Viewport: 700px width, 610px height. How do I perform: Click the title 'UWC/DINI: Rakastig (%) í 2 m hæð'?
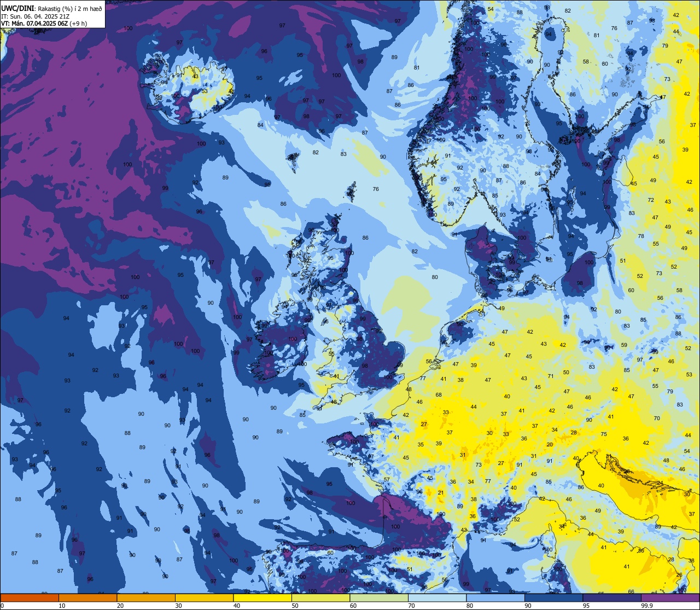(51, 9)
